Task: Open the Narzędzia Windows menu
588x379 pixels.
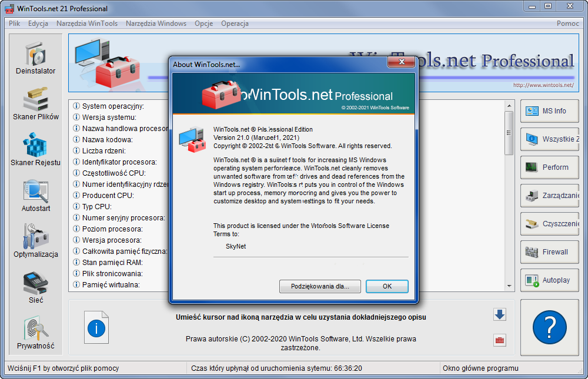Action: (156, 24)
